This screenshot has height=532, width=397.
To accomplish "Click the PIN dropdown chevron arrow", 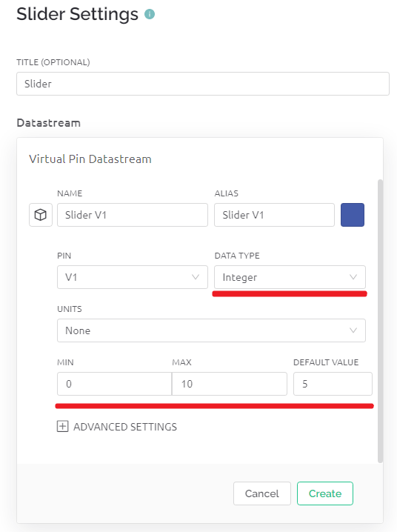I will 196,277.
